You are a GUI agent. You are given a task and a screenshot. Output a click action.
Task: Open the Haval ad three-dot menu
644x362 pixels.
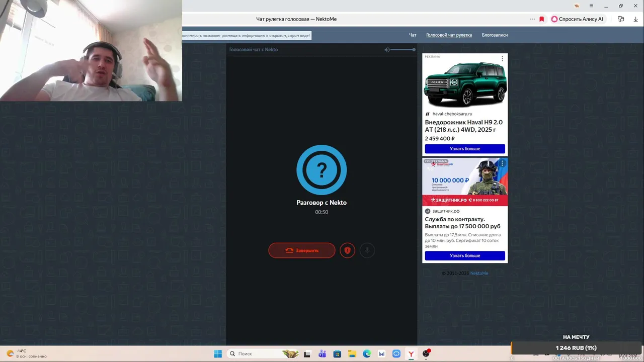click(502, 59)
